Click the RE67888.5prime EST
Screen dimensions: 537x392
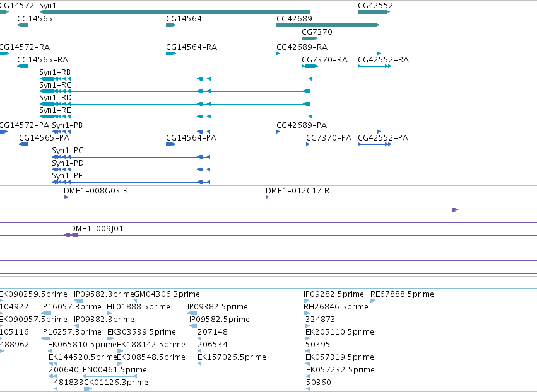point(373,301)
